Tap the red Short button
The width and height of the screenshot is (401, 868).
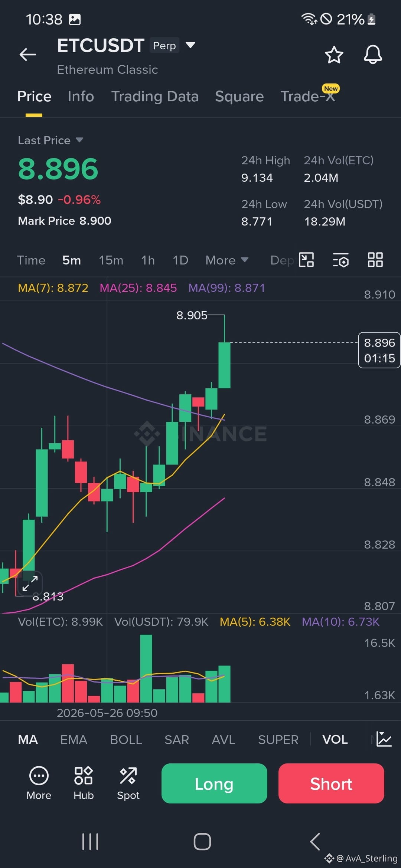[331, 783]
